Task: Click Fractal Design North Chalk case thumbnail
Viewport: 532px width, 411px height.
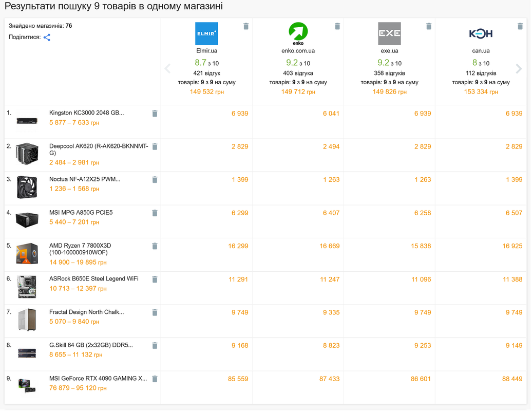Action: (x=27, y=320)
